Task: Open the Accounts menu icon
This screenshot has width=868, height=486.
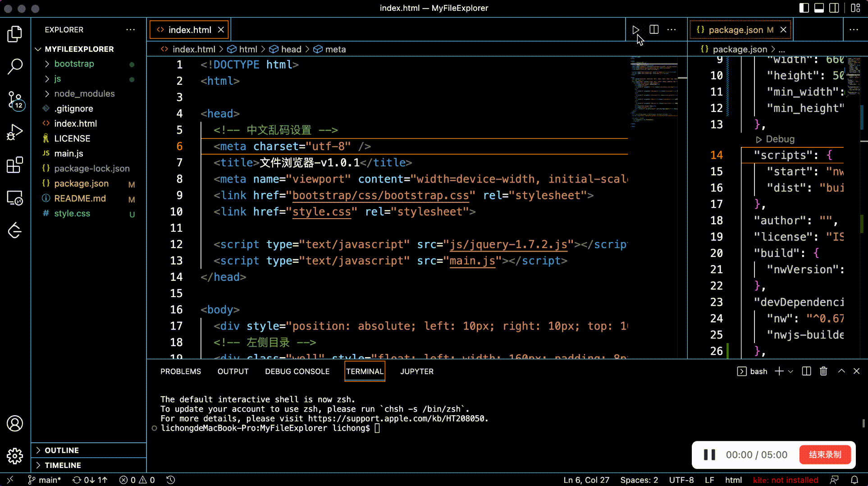Action: pos(15,423)
